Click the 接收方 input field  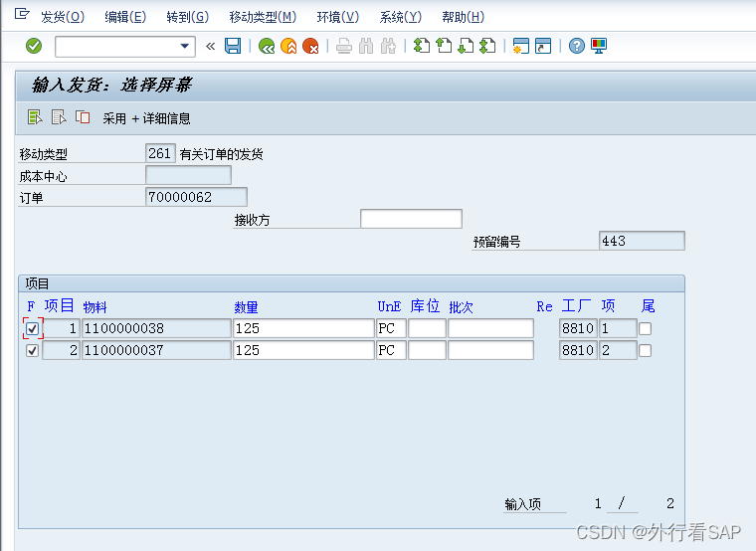(x=411, y=219)
